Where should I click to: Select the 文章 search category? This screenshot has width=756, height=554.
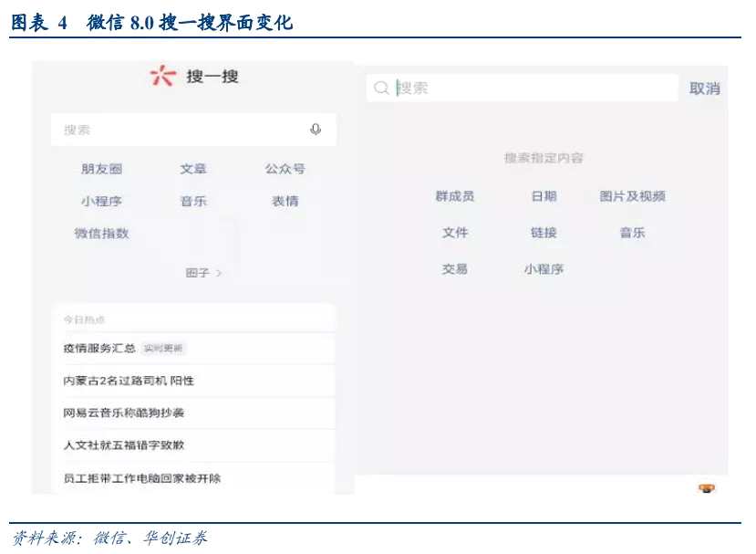(195, 168)
